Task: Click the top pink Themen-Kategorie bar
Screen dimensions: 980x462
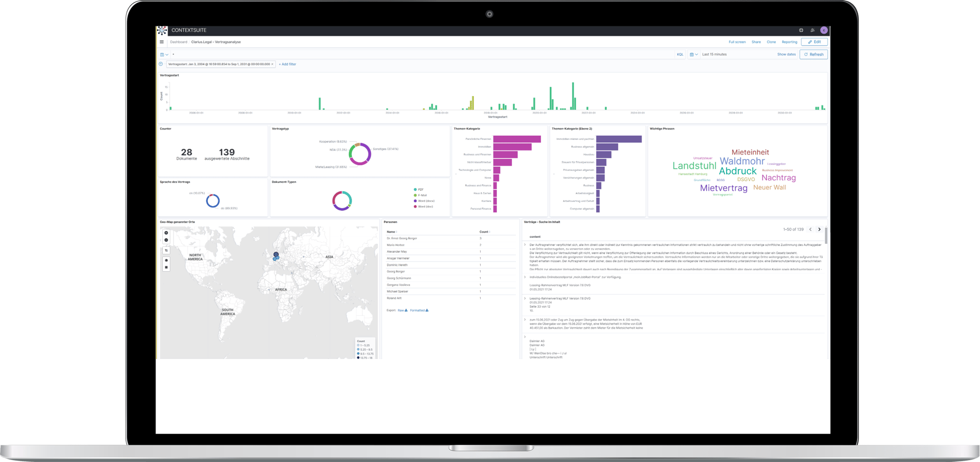Action: (517, 139)
